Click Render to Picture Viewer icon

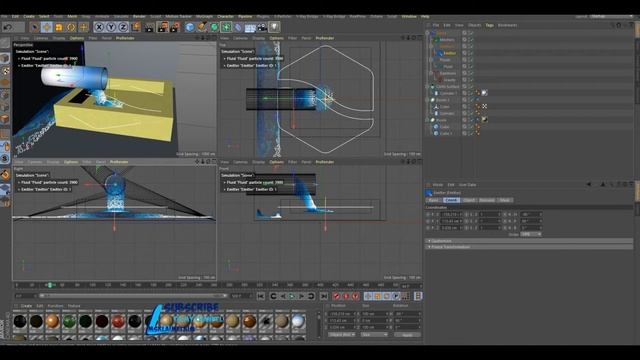coord(162,27)
